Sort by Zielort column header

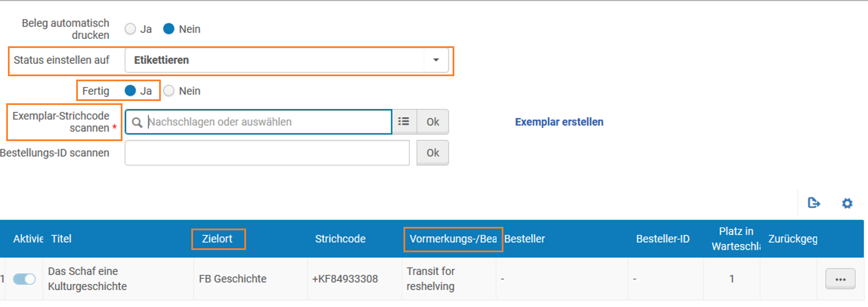click(218, 239)
